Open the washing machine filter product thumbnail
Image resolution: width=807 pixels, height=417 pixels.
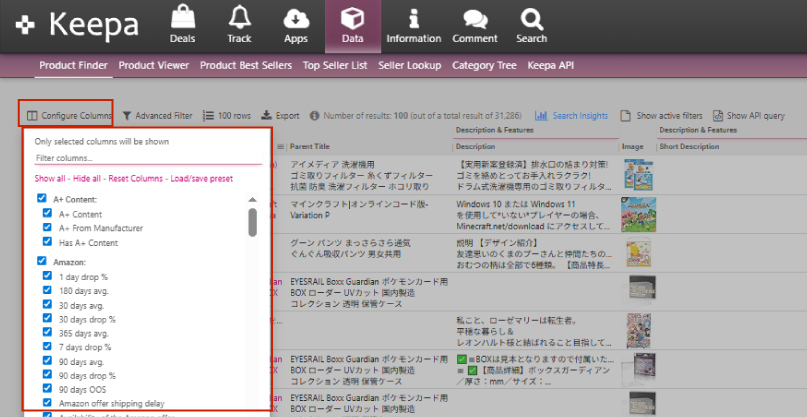(x=639, y=175)
